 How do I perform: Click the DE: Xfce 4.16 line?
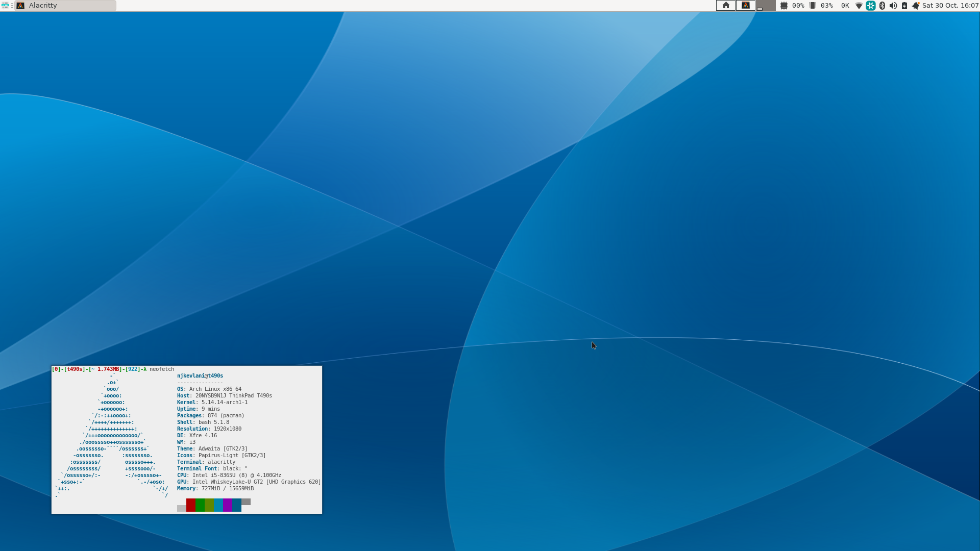(197, 436)
